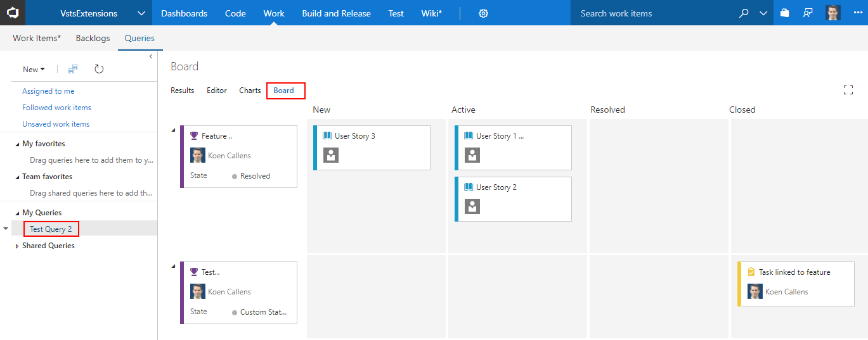The height and width of the screenshot is (340, 868).
Task: Enter full screen mode with the expand icon
Action: pos(848,90)
